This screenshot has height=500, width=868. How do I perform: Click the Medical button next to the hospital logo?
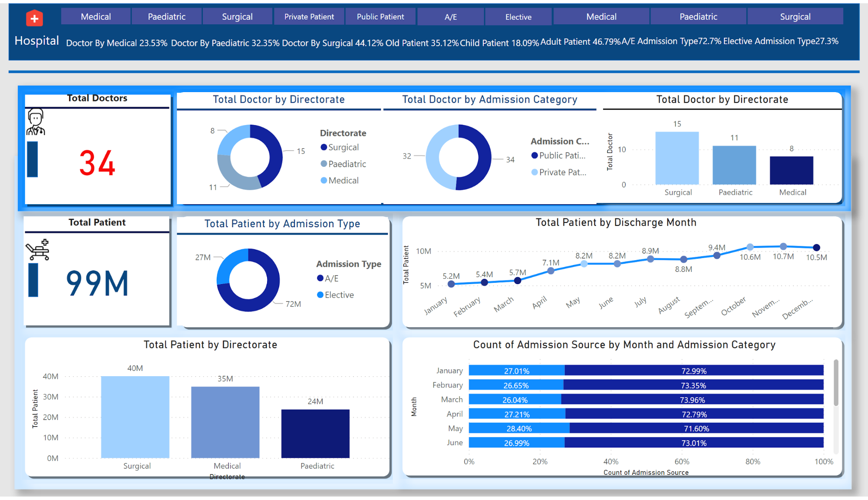[x=96, y=17]
